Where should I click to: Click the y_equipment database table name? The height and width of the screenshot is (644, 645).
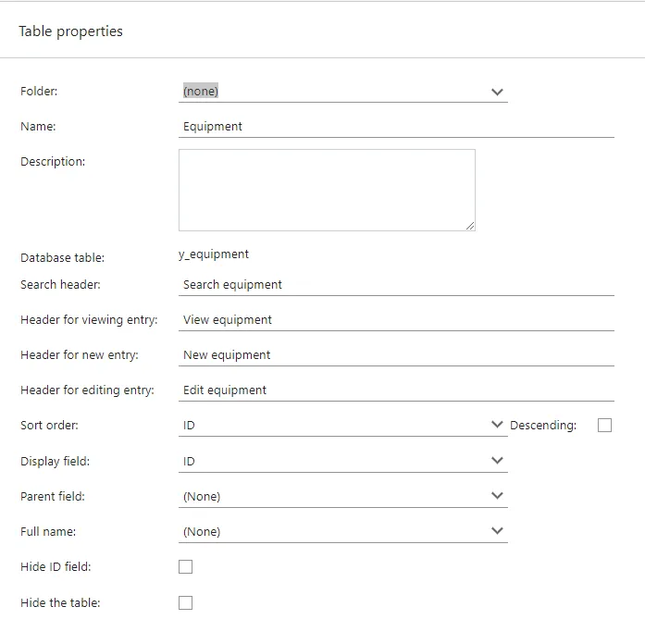click(x=214, y=254)
